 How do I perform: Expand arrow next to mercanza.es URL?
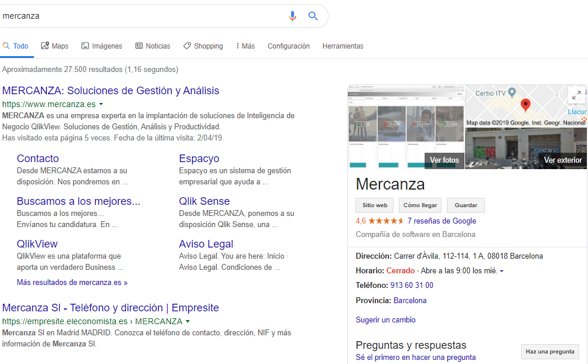pos(101,104)
